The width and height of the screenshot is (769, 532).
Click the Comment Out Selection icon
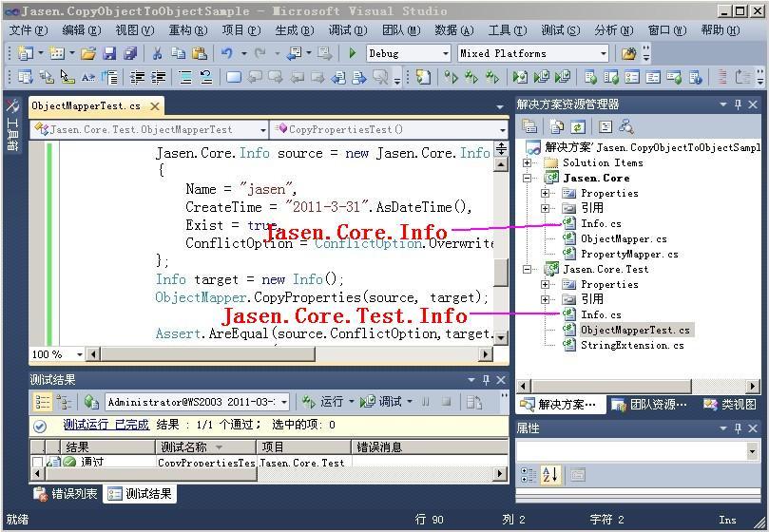185,77
